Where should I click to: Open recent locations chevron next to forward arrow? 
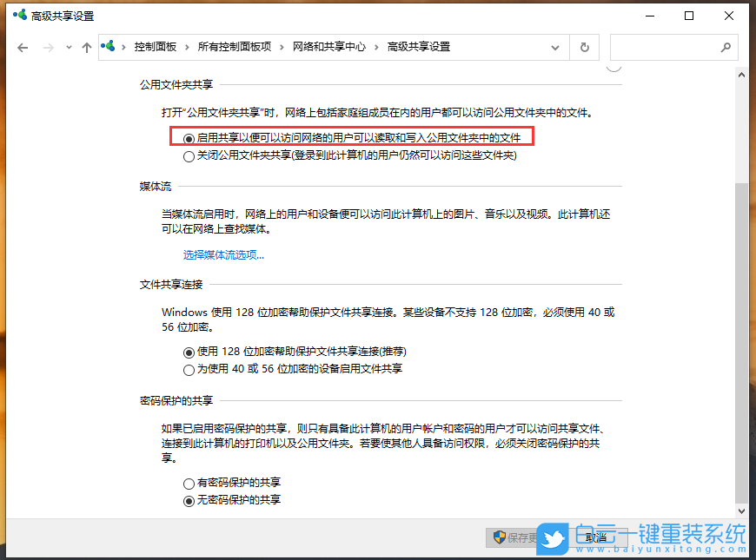(68, 47)
